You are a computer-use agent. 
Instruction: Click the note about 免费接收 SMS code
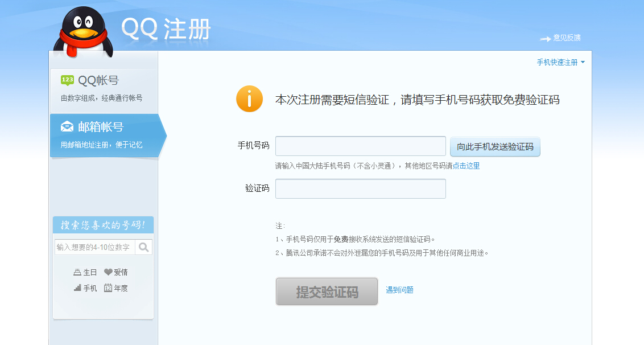click(355, 239)
